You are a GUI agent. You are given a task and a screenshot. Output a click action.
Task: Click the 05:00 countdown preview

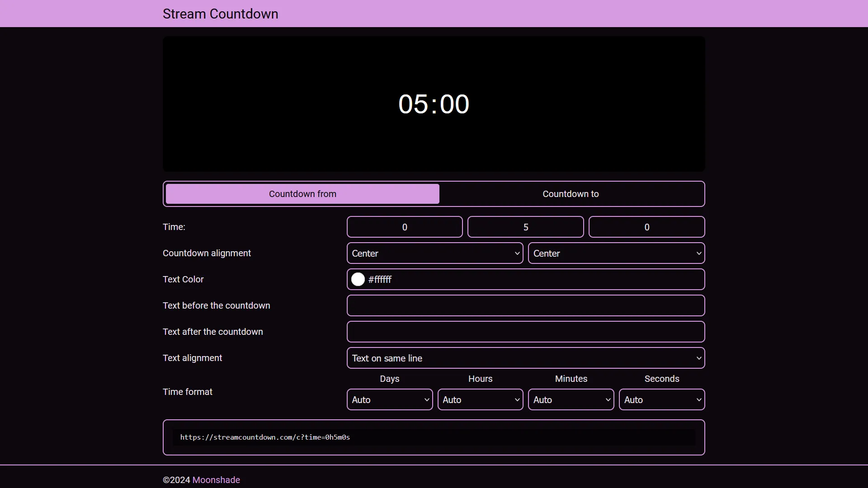pyautogui.click(x=433, y=103)
